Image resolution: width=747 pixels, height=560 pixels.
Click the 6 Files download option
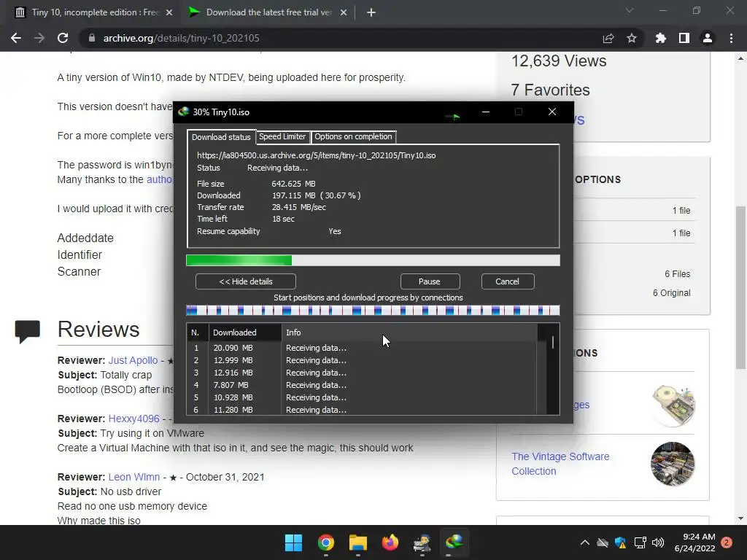coord(677,274)
